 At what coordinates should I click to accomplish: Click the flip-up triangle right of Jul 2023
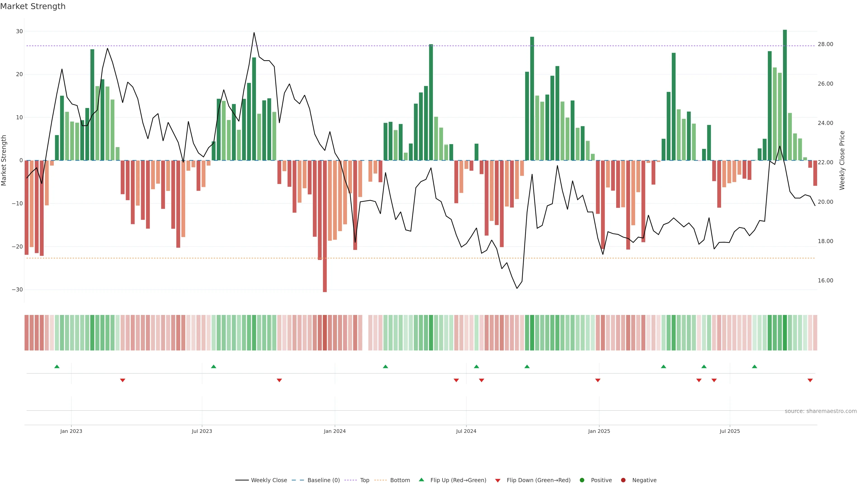click(x=214, y=366)
